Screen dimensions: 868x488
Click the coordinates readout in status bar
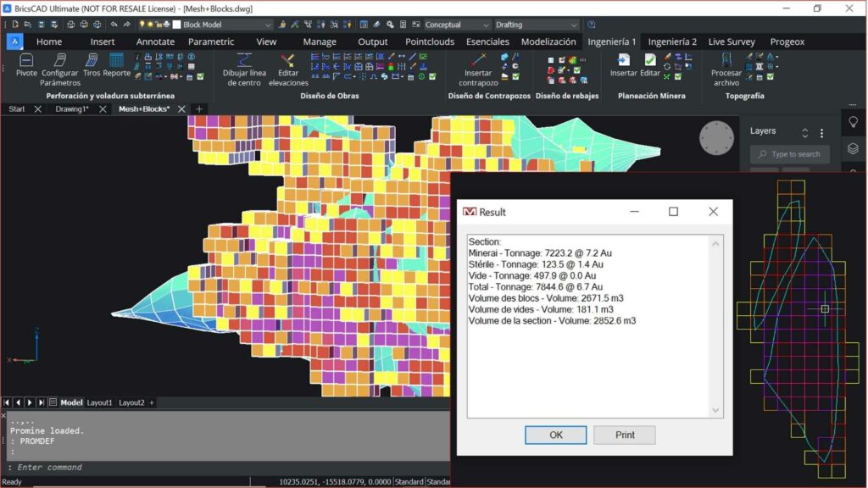coord(335,482)
